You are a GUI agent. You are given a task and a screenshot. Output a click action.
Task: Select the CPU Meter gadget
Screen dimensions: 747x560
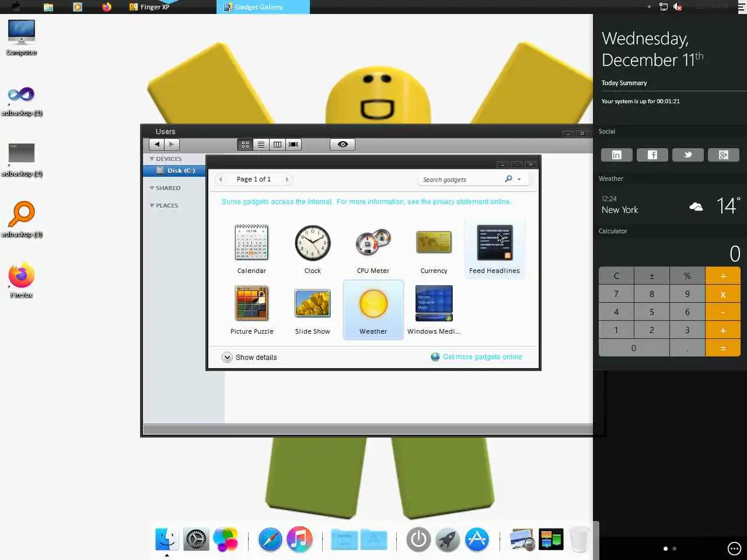[373, 249]
